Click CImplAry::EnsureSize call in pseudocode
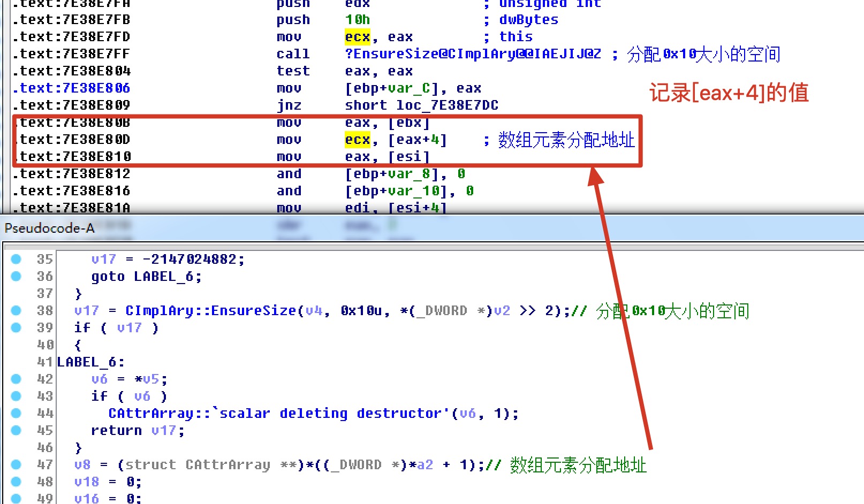864x504 pixels. [210, 311]
